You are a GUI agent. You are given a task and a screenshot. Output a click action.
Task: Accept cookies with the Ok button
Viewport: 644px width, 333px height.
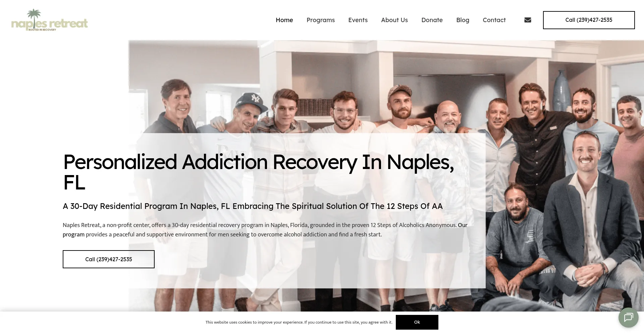417,322
